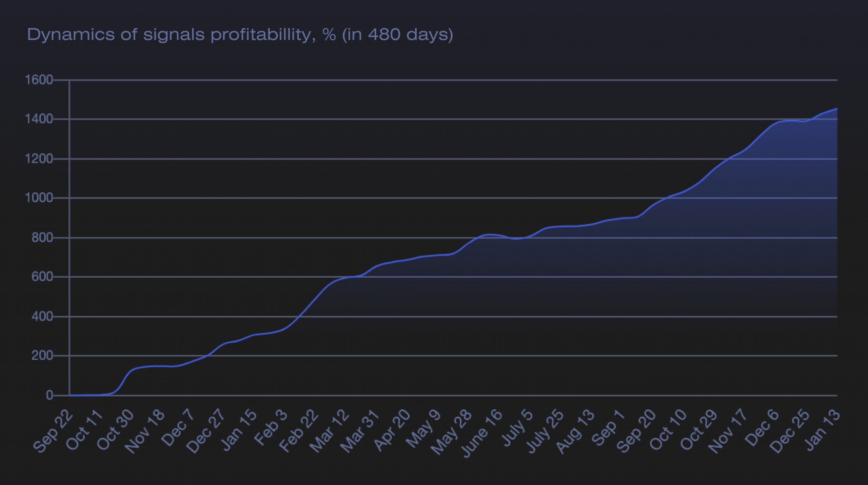Select the Feb 22 date label
The width and height of the screenshot is (868, 485).
tap(299, 431)
